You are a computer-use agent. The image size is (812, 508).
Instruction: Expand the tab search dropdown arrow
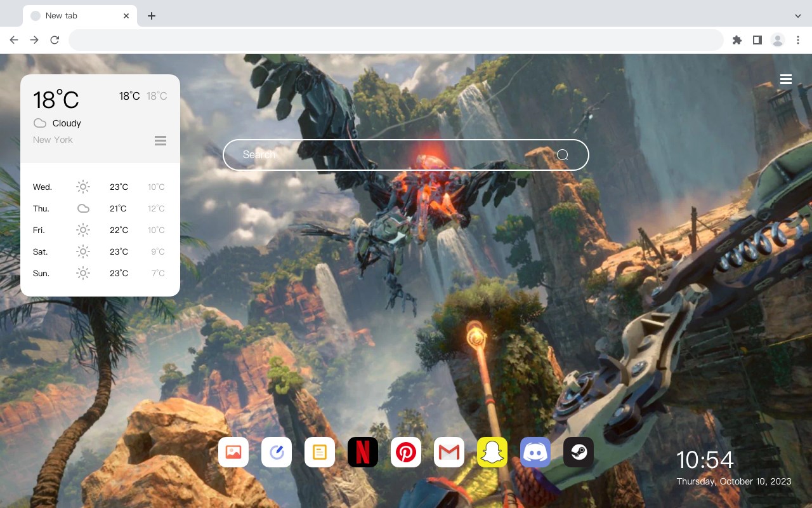point(798,16)
